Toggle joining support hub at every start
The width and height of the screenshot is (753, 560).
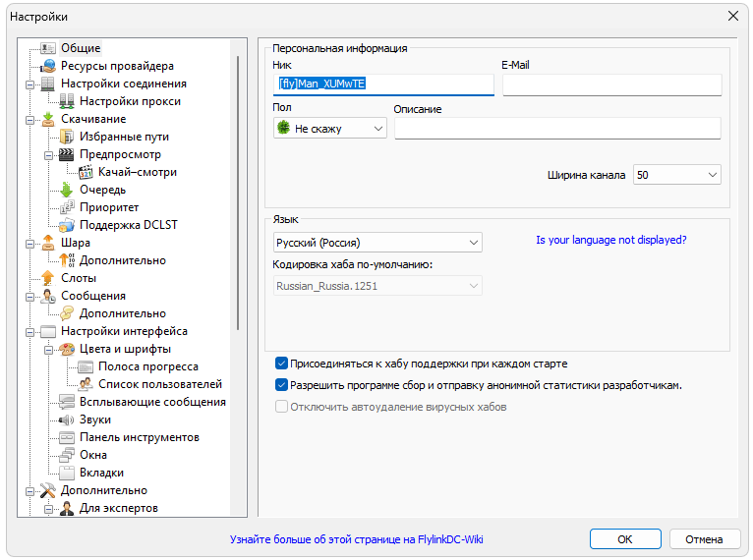coord(281,364)
